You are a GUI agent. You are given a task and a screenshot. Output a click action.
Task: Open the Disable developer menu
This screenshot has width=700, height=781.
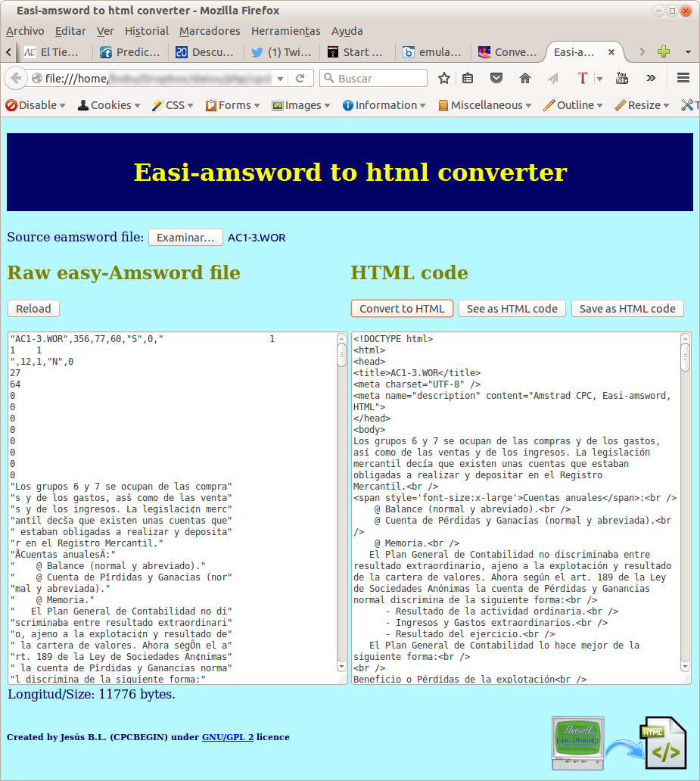click(36, 105)
